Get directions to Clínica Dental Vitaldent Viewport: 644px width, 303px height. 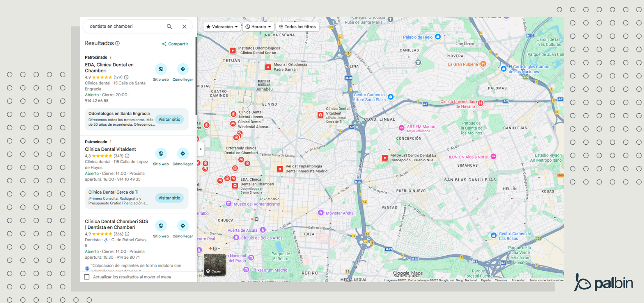point(183,153)
